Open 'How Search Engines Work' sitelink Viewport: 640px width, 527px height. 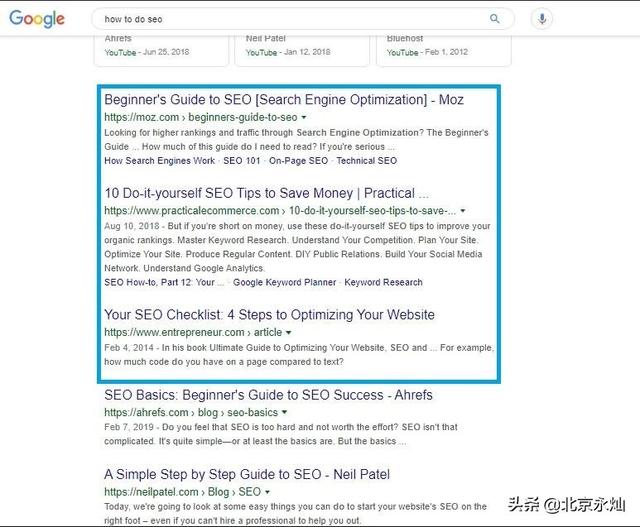(160, 161)
